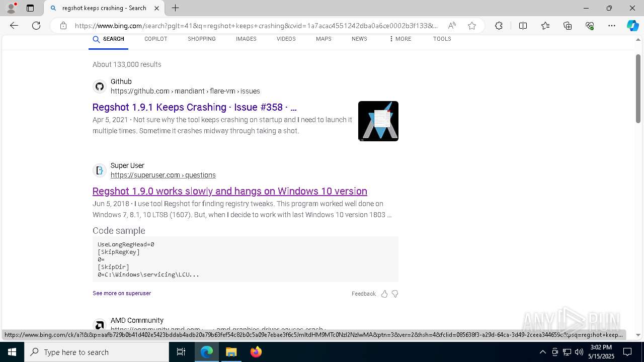Switch to IMAGES tab
Image resolution: width=644 pixels, height=362 pixels.
pyautogui.click(x=246, y=39)
